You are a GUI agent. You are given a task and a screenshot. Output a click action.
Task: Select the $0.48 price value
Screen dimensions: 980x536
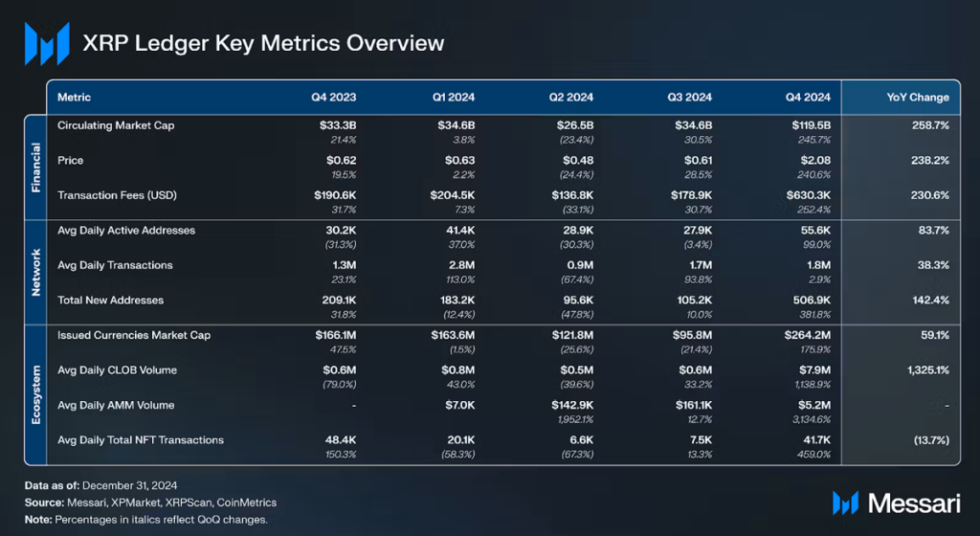point(578,161)
